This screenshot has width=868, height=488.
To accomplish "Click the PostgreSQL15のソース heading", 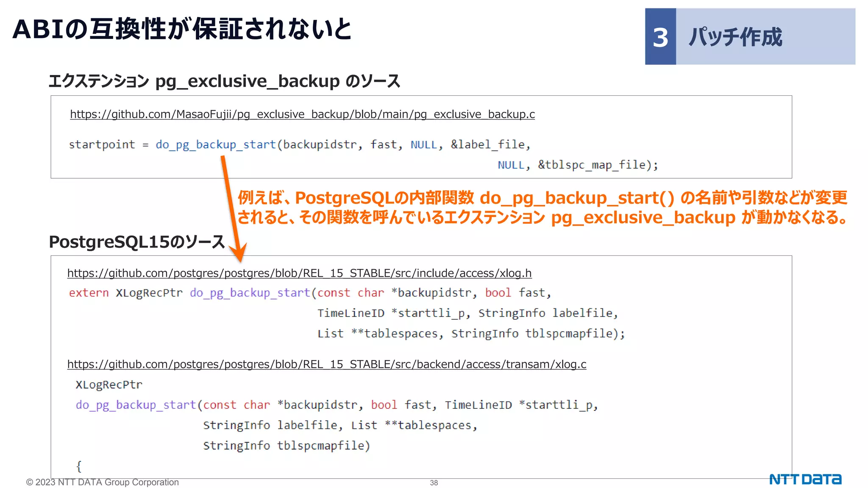I will pos(137,242).
